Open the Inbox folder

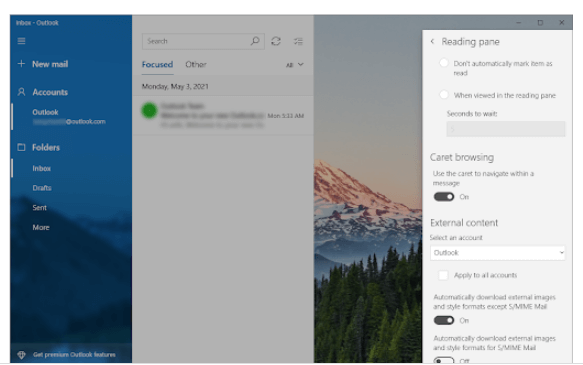coord(42,168)
